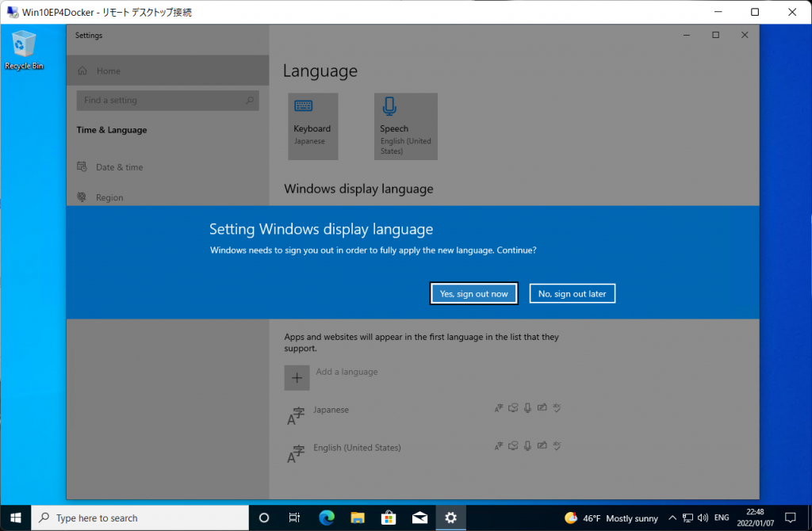Open the Mail app from the taskbar

[x=419, y=518]
